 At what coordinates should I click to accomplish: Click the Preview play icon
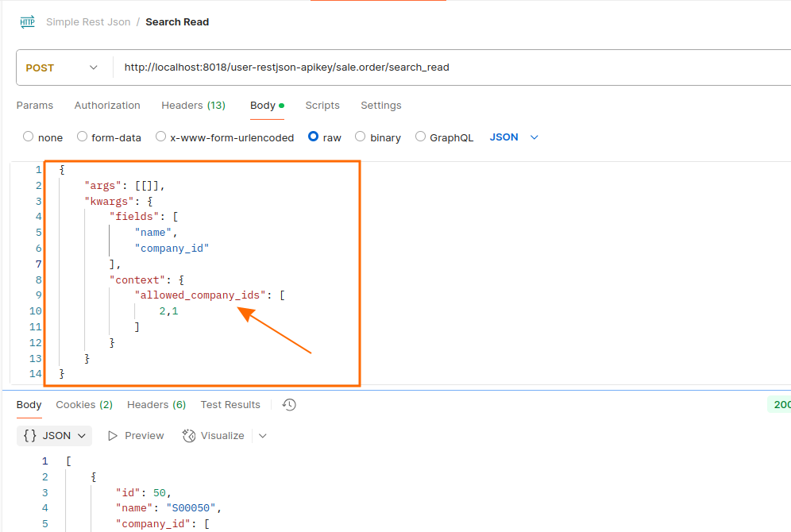coord(113,436)
